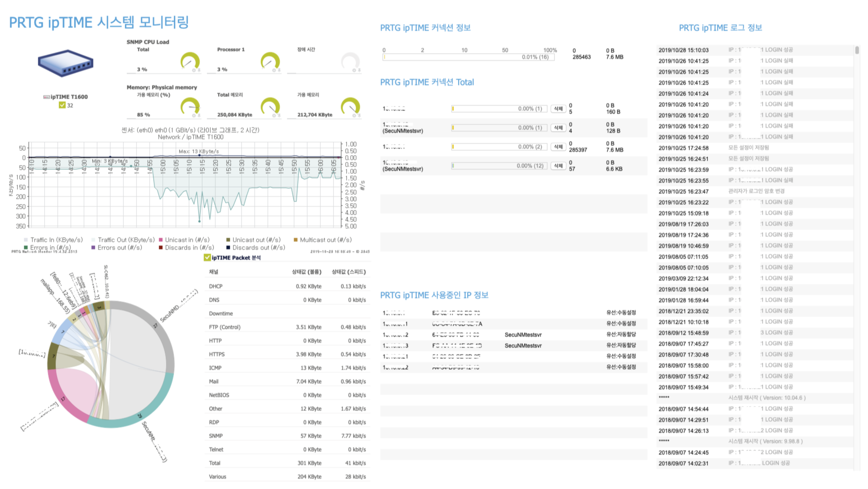Select the grey segment 27 in the chord diagram
This screenshot has height=489, width=868.
(155, 326)
